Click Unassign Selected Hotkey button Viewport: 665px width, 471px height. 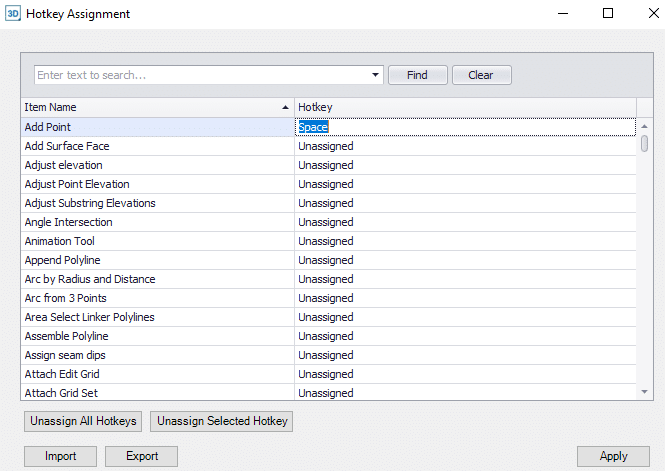(221, 421)
